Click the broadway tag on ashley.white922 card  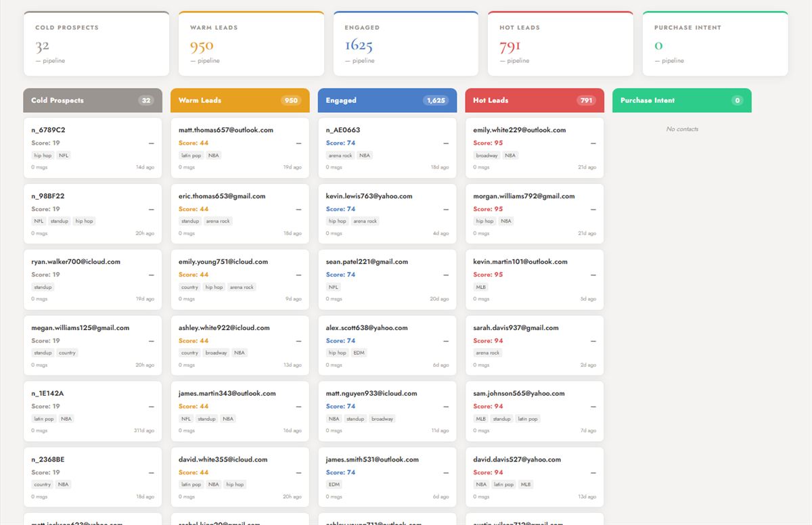click(217, 353)
